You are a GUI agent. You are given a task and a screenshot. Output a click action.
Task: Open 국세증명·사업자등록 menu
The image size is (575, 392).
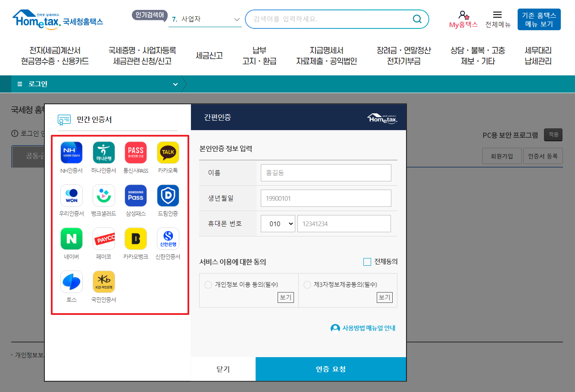pyautogui.click(x=142, y=56)
